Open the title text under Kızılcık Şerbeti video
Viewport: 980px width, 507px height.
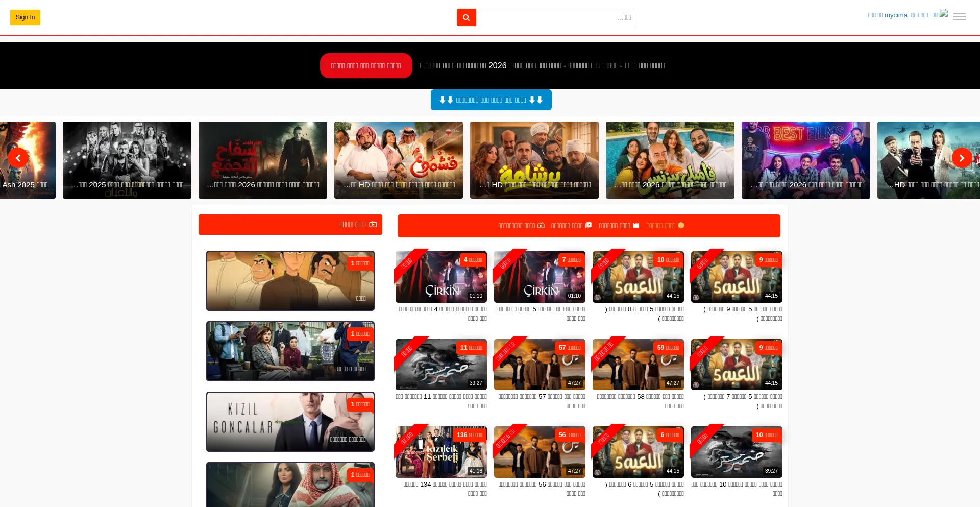click(445, 489)
